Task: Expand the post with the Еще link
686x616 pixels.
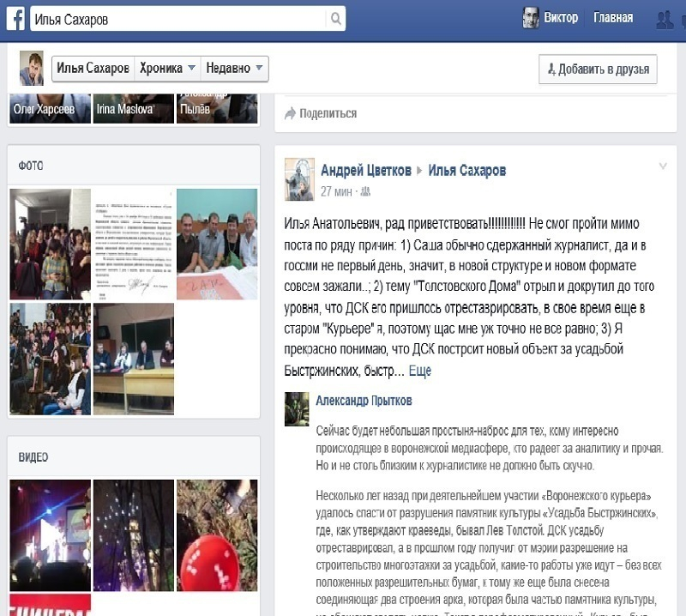Action: point(419,371)
